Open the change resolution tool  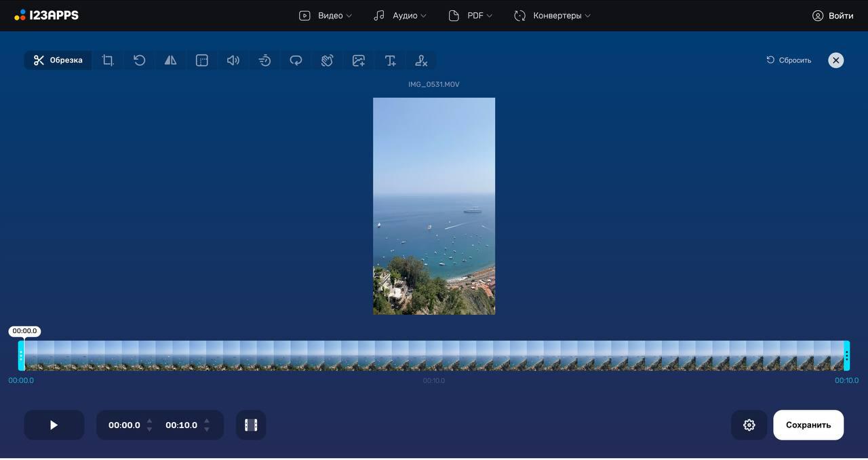pos(202,60)
